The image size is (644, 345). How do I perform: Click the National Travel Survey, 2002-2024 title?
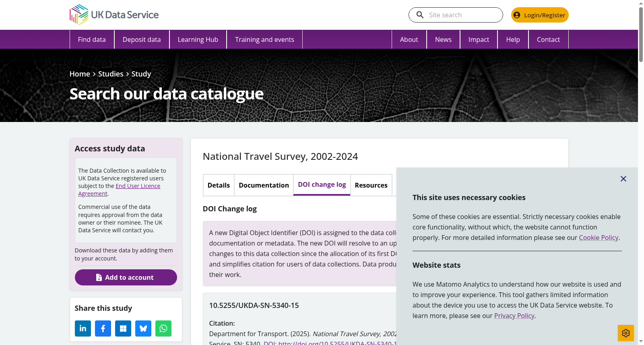coord(280,156)
